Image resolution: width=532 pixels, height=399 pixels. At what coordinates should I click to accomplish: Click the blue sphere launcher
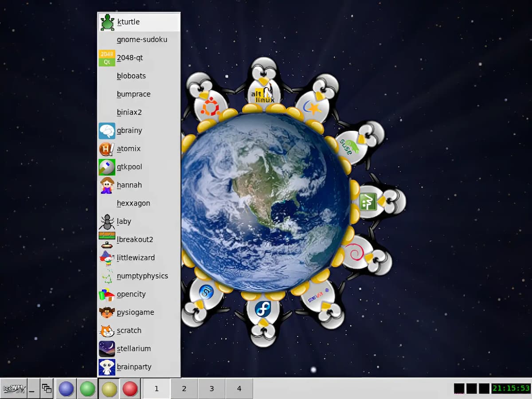coord(66,389)
